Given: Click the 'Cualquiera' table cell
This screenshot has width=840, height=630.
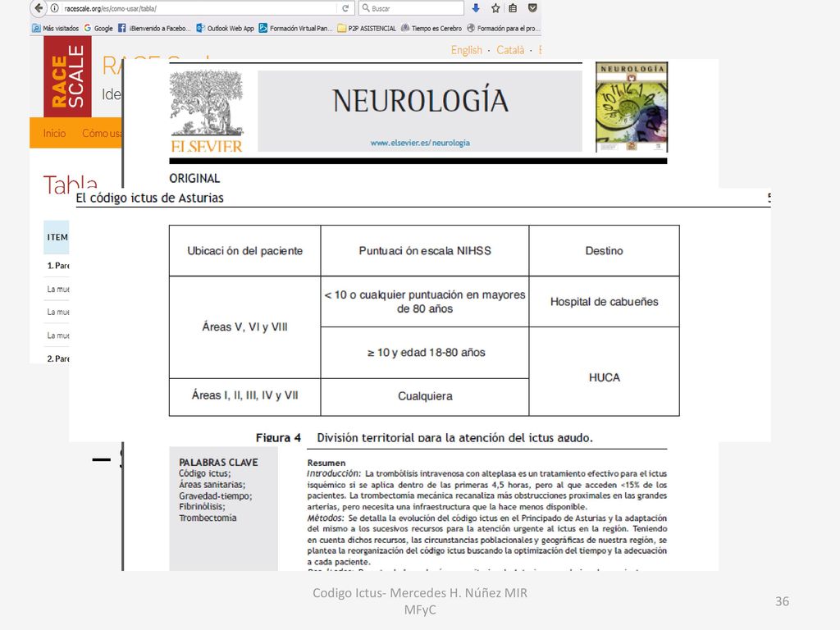Looking at the screenshot, I should (425, 396).
